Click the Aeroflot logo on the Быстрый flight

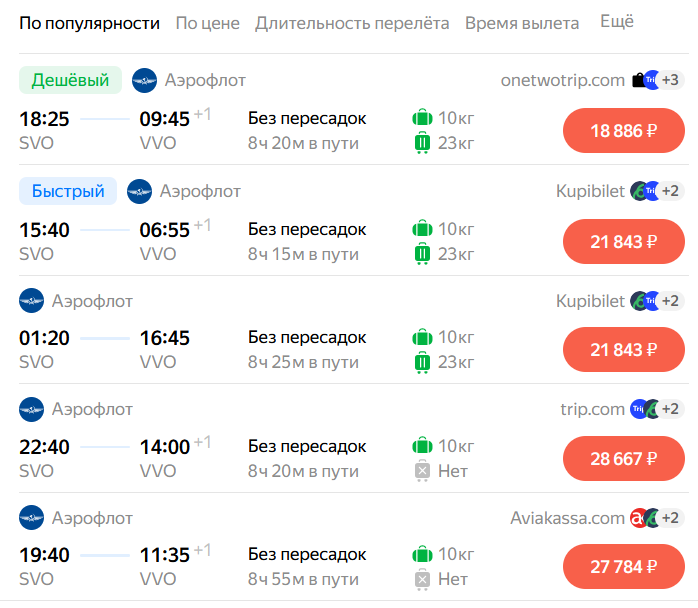point(139,191)
